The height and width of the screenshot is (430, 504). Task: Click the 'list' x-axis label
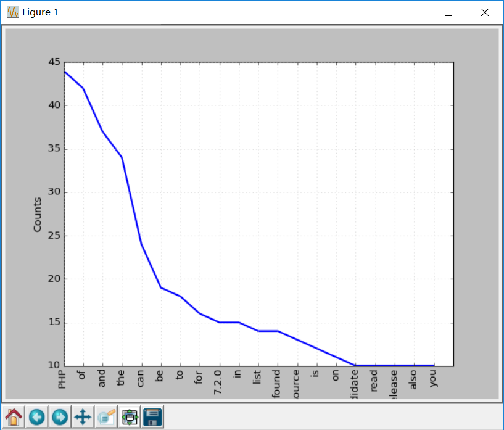coord(257,377)
